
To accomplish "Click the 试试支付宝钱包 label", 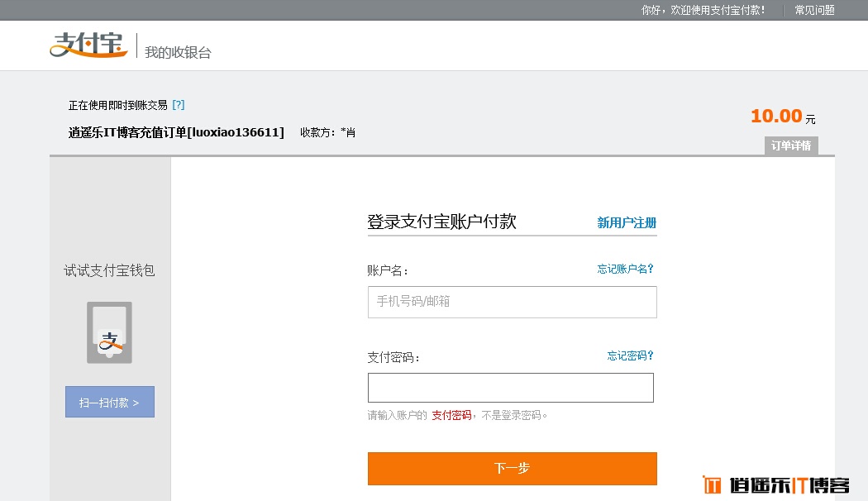I will (x=110, y=270).
